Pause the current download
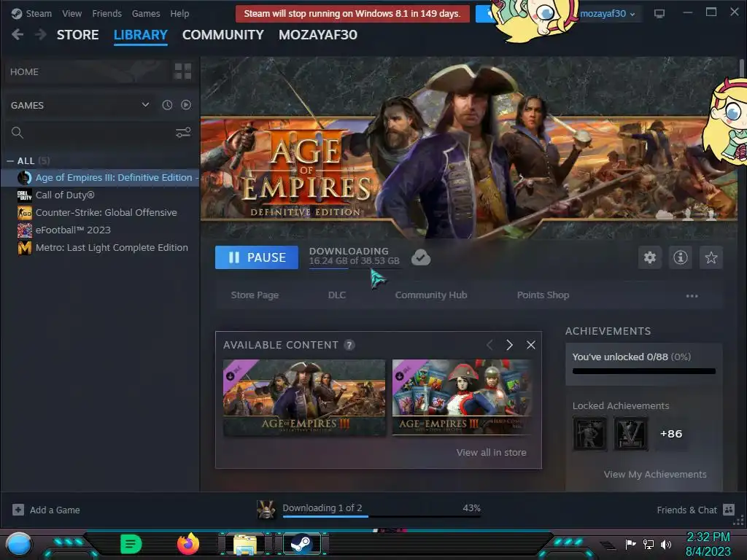This screenshot has width=747, height=560. 257,257
